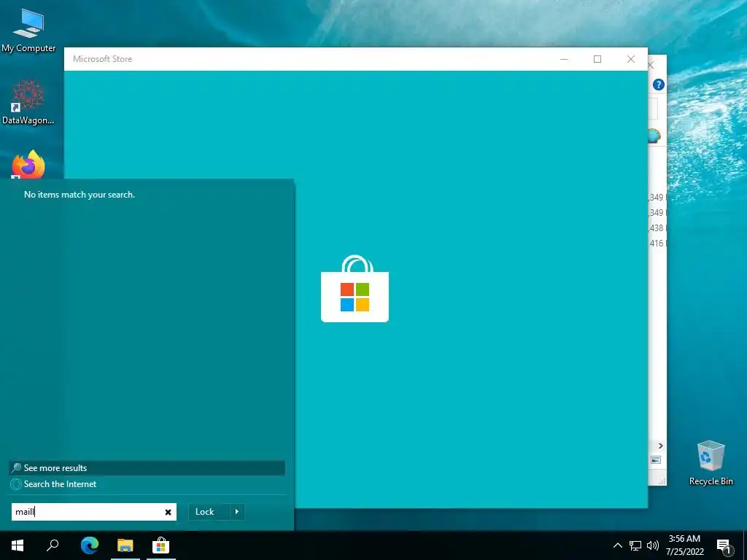Open the My Computer desktop icon

click(28, 31)
